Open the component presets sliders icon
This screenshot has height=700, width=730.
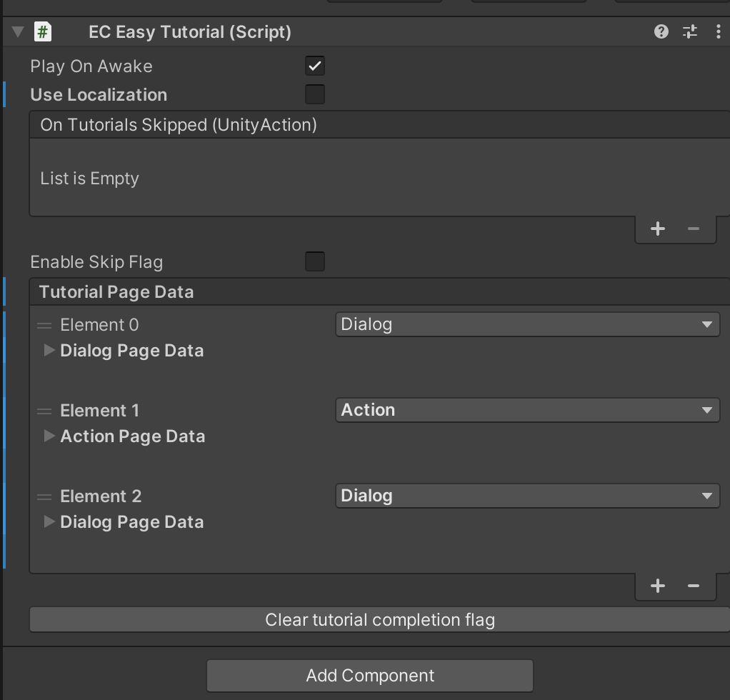[x=689, y=31]
